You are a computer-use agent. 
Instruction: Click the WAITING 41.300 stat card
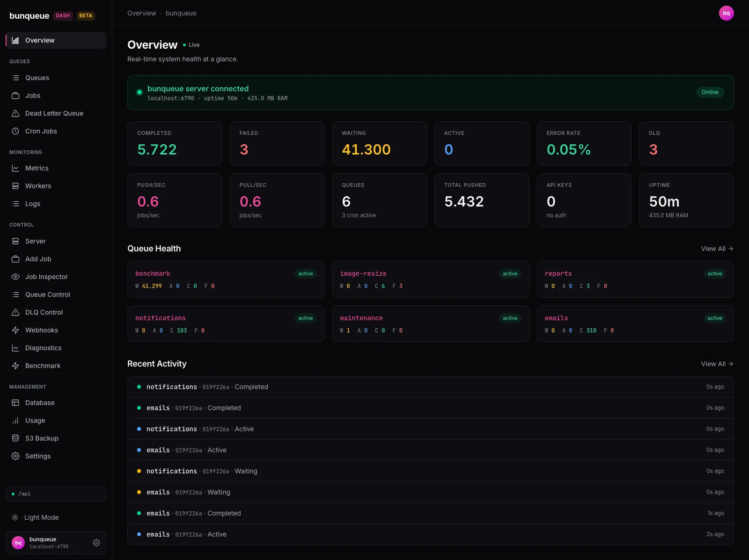coord(379,143)
